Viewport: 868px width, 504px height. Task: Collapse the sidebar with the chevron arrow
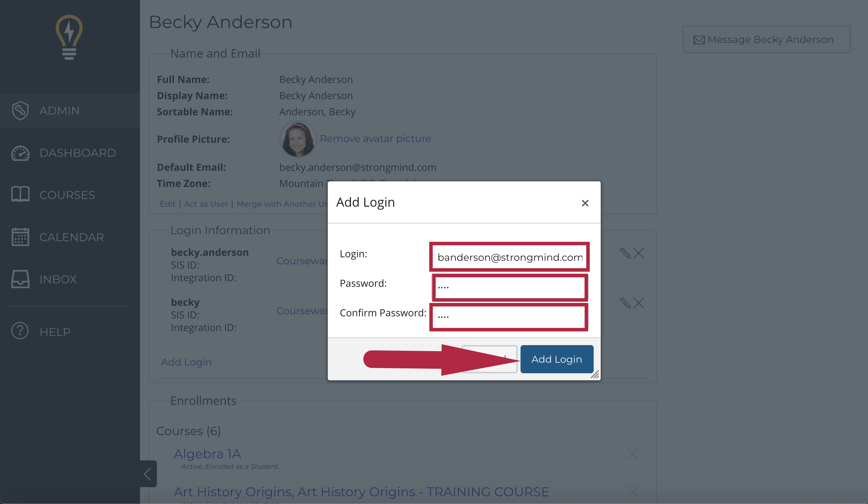pyautogui.click(x=148, y=474)
